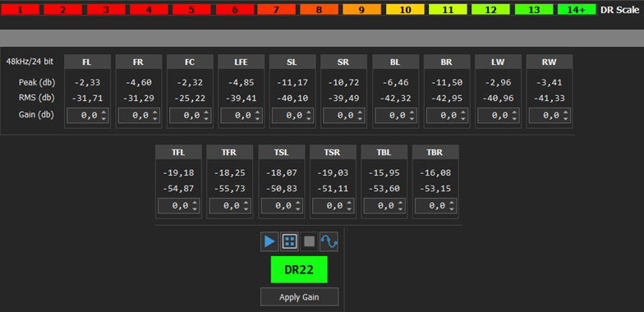Image resolution: width=644 pixels, height=312 pixels.
Task: Decrease TSR gain with the down arrow
Action: click(x=349, y=209)
